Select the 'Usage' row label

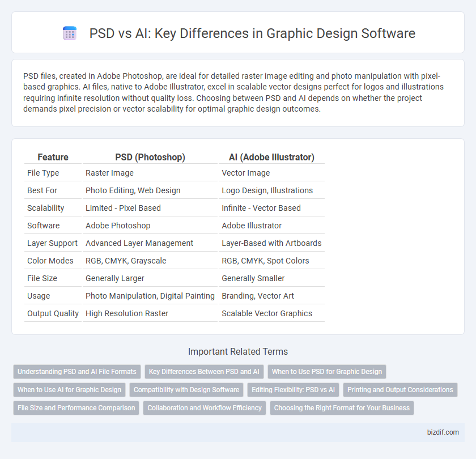pos(39,296)
